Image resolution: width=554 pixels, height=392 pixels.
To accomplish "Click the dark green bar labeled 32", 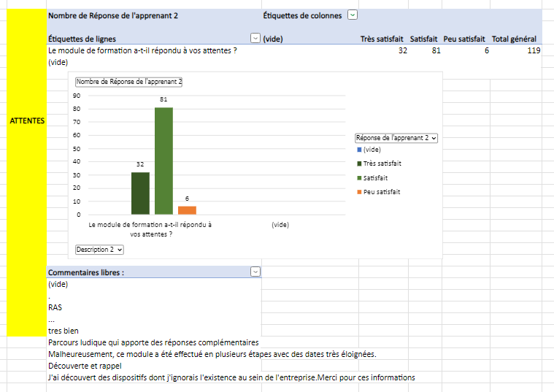I will tap(140, 193).
